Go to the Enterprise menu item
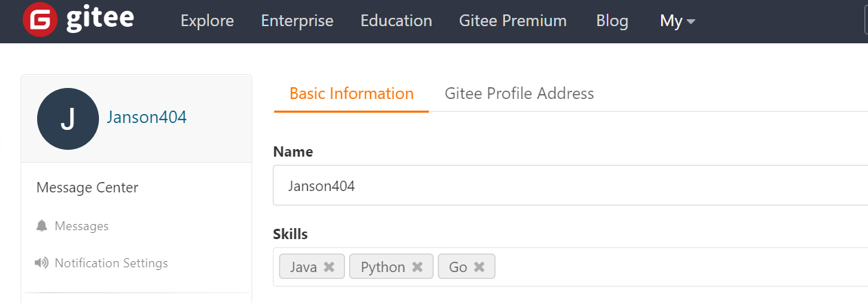 click(x=297, y=21)
